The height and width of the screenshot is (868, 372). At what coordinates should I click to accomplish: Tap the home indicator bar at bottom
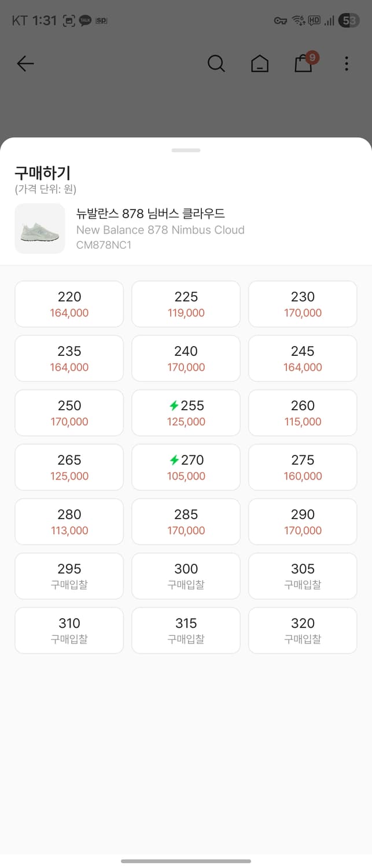tap(186, 859)
